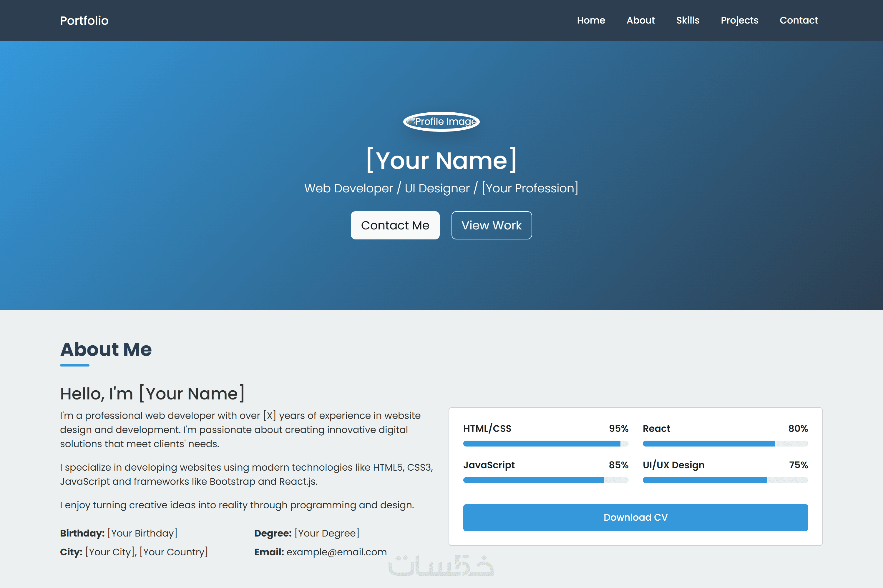Screen dimensions: 883x588
Task: Click the Download CV button
Action: click(x=635, y=517)
